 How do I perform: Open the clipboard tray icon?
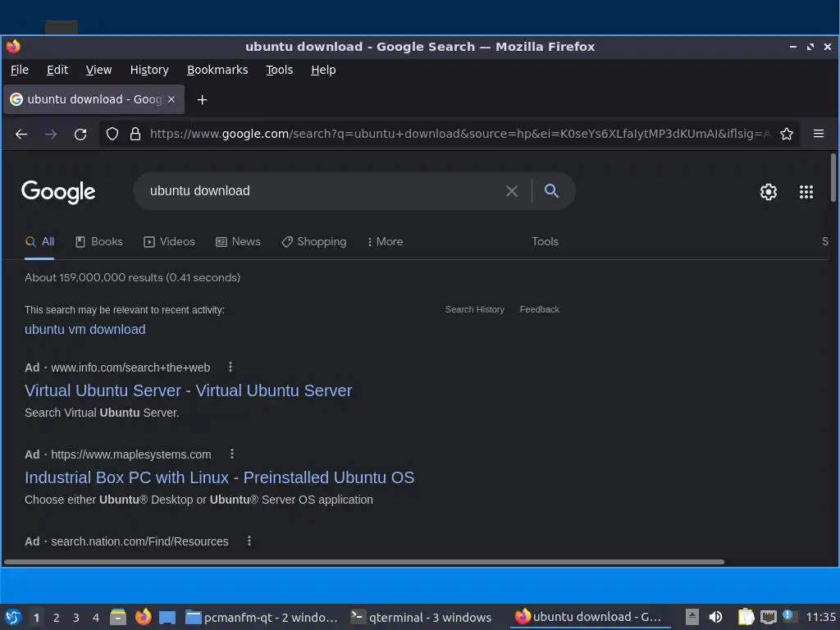[x=746, y=617]
